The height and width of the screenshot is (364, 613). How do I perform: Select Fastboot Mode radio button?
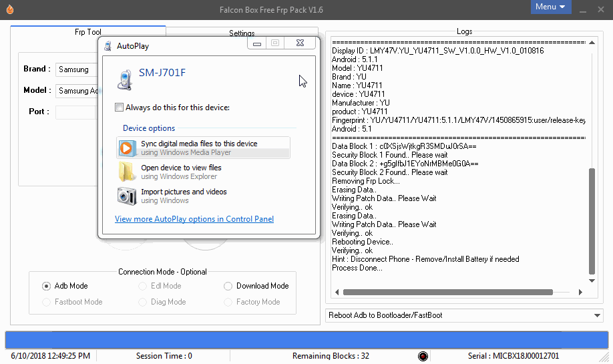point(46,303)
